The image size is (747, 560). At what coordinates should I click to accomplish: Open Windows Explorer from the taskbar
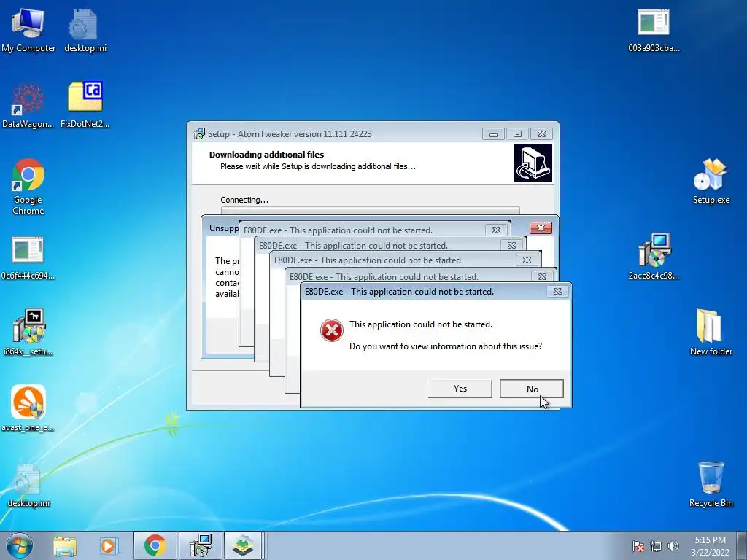pos(65,545)
